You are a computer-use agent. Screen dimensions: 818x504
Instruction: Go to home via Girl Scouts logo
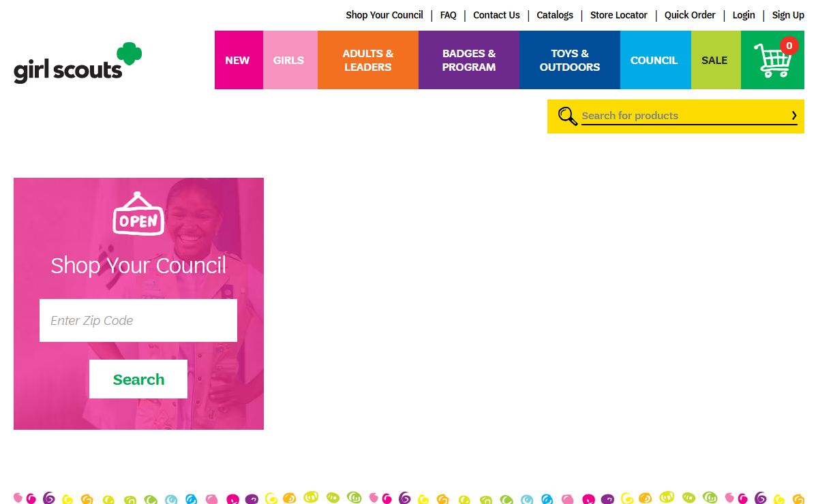(78, 63)
